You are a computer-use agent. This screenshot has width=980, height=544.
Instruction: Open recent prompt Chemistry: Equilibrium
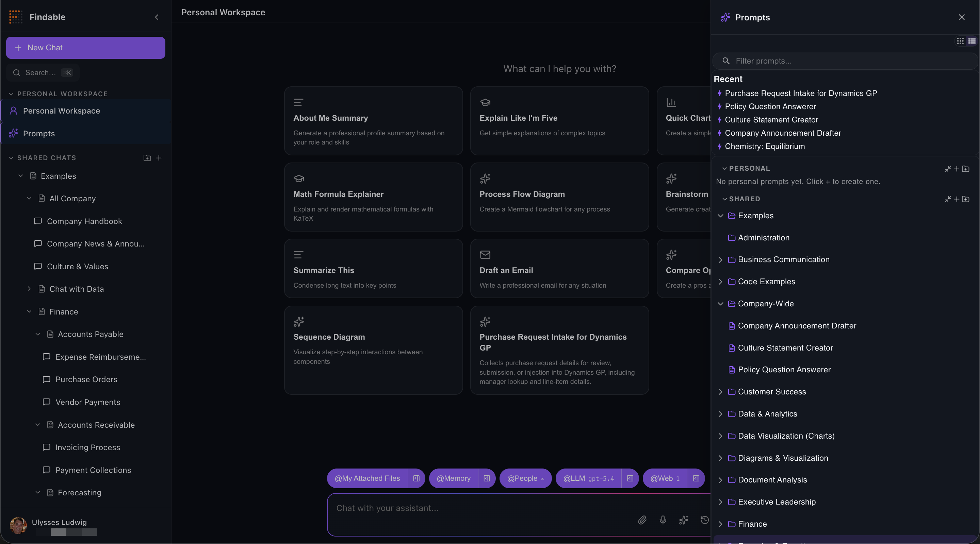[x=765, y=146]
